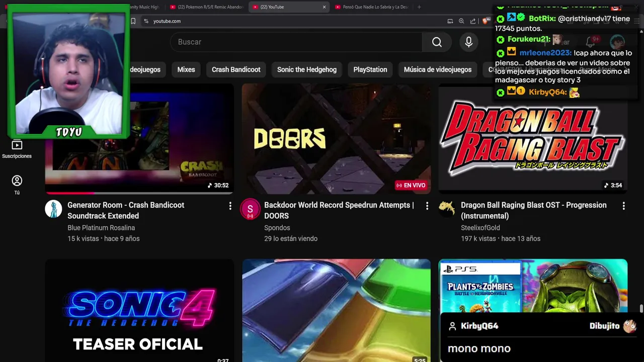The image size is (644, 362).
Task: Filter by PlayStation chip
Action: 370,69
